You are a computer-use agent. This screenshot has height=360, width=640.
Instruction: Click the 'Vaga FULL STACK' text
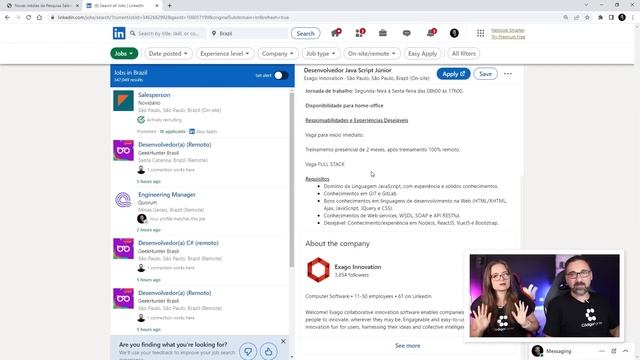pos(325,164)
